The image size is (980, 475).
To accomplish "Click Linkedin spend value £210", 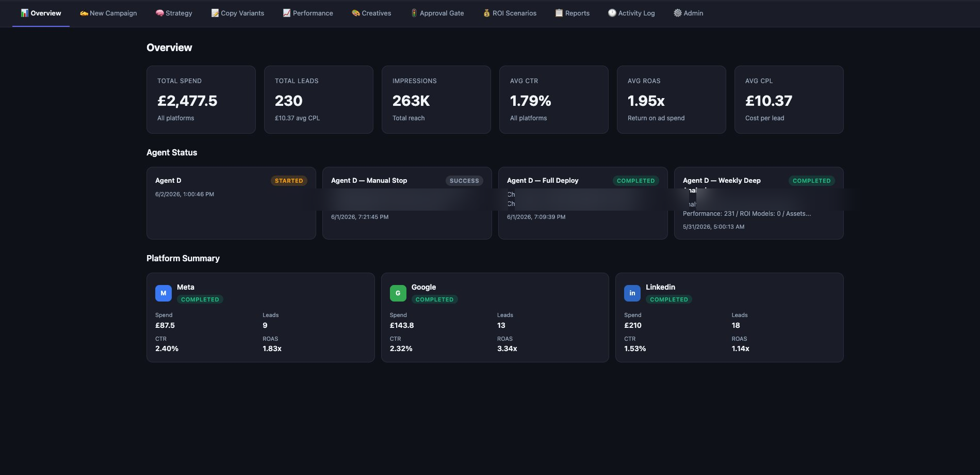I will 633,325.
